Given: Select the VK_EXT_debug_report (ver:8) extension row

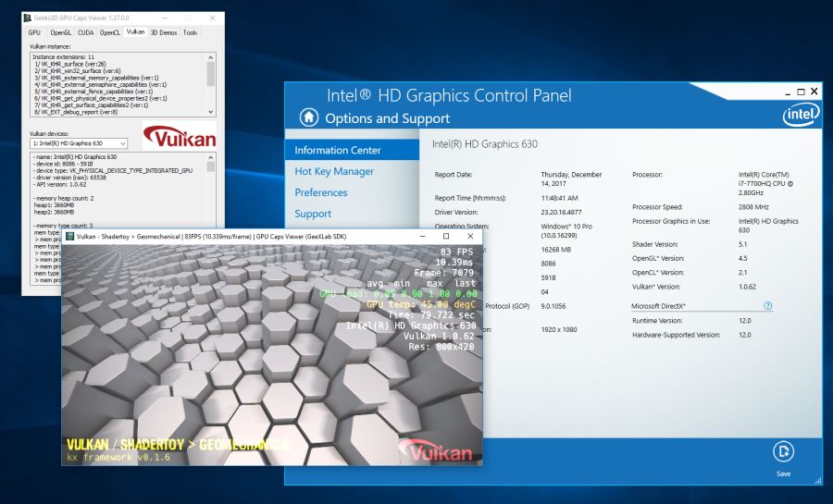Looking at the screenshot, I should (x=76, y=112).
